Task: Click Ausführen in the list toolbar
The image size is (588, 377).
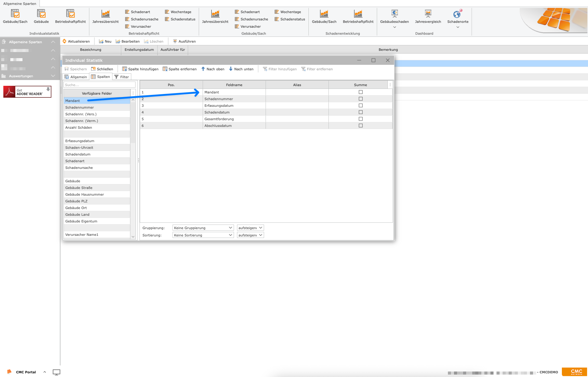Action: [x=184, y=41]
